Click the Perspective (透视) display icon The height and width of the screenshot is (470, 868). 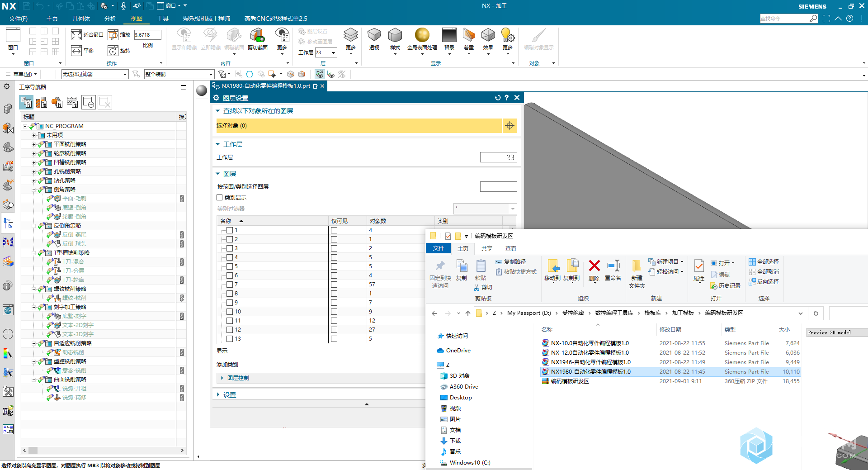(x=374, y=35)
